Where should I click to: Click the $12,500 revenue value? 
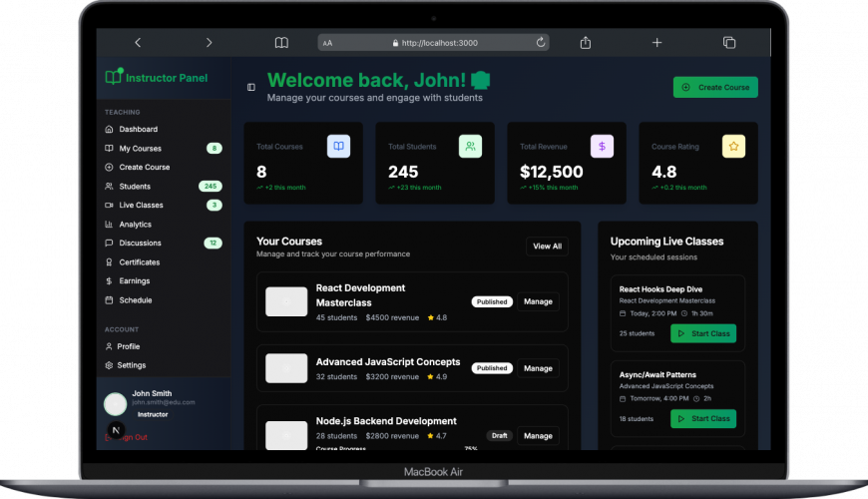pyautogui.click(x=552, y=172)
